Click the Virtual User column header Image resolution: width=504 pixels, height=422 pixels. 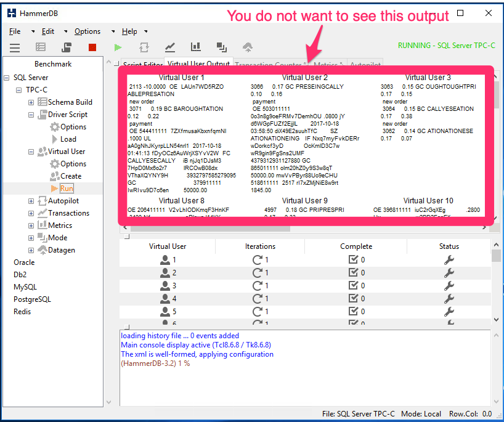tap(168, 246)
